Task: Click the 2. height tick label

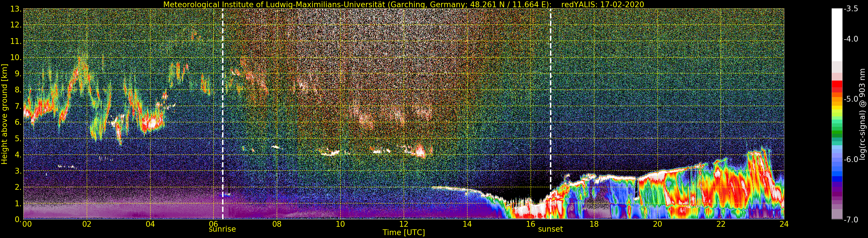Action: pyautogui.click(x=18, y=187)
